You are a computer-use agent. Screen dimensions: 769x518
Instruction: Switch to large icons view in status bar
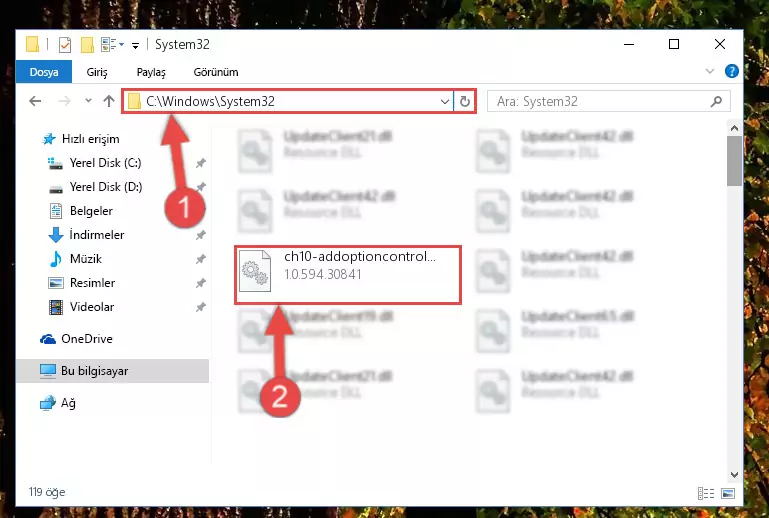[x=728, y=493]
